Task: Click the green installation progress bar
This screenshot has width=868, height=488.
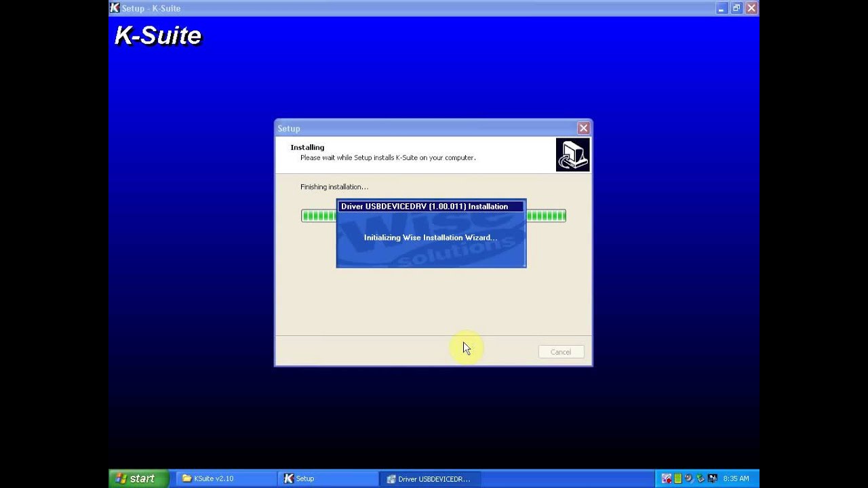Action: (433, 216)
